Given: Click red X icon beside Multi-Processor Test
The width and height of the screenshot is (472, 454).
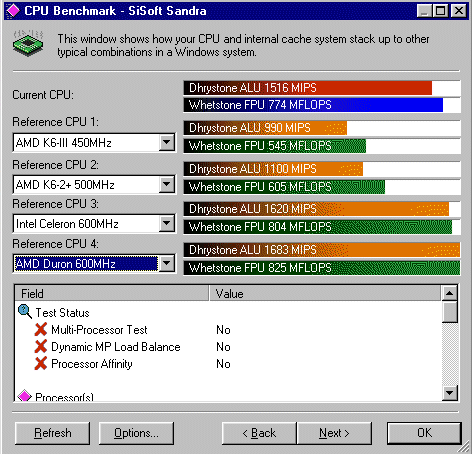Looking at the screenshot, I should coord(41,329).
